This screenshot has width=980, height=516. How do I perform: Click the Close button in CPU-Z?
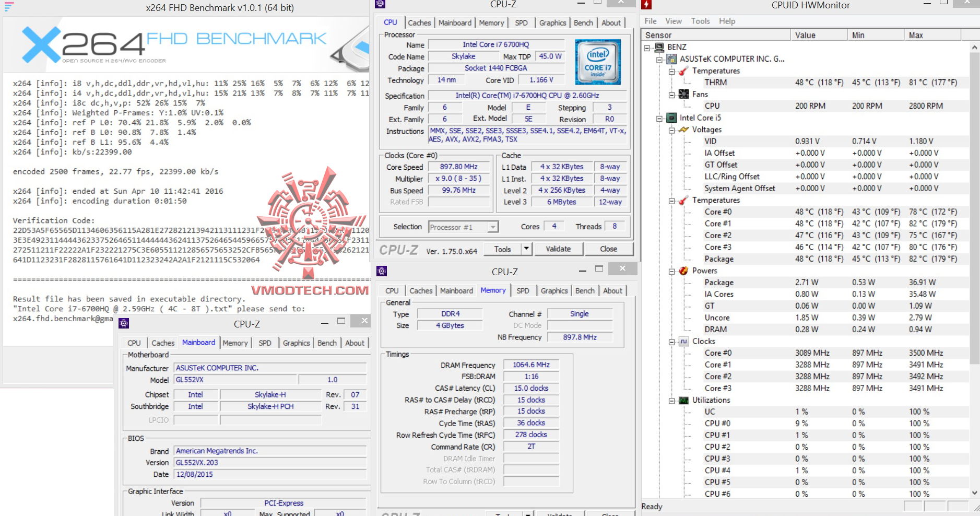click(x=609, y=249)
